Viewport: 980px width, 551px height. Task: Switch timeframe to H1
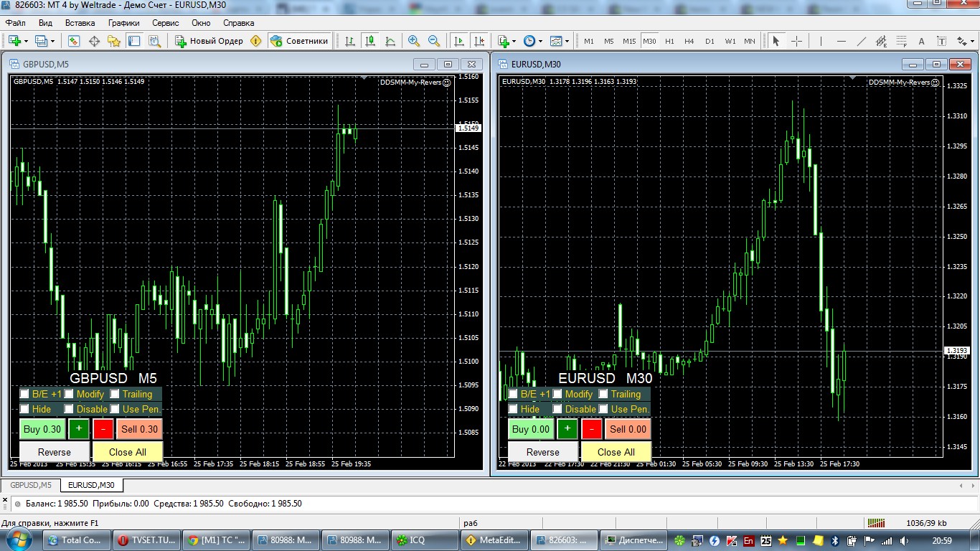[x=669, y=41]
